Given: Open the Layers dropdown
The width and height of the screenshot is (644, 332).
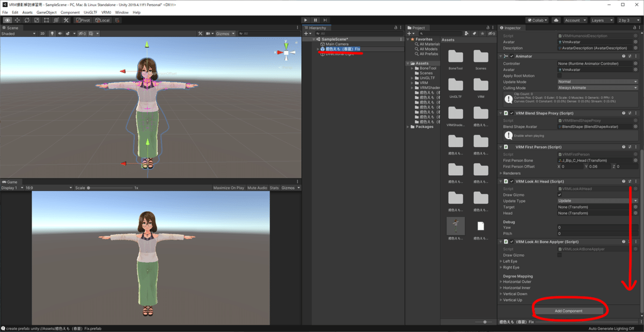Looking at the screenshot, I should 601,20.
